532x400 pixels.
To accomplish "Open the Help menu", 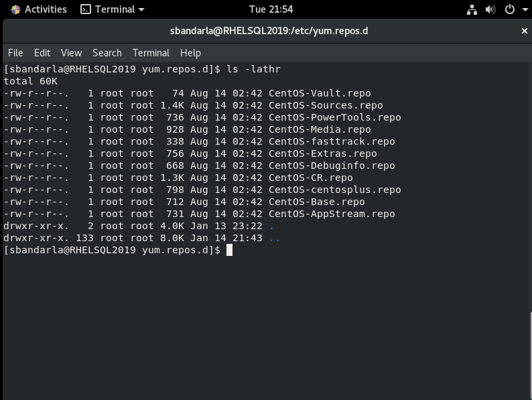I will 190,53.
